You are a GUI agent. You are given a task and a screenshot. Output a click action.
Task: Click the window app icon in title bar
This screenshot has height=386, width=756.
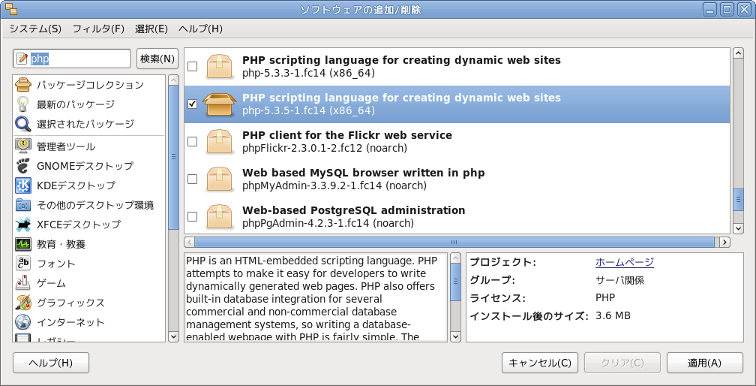point(10,9)
